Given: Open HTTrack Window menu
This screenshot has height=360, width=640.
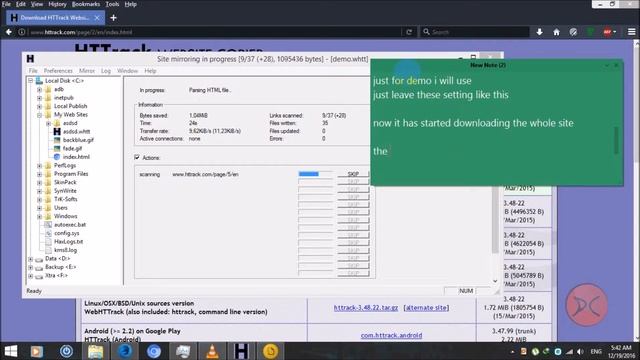Looking at the screenshot, I should 127,71.
